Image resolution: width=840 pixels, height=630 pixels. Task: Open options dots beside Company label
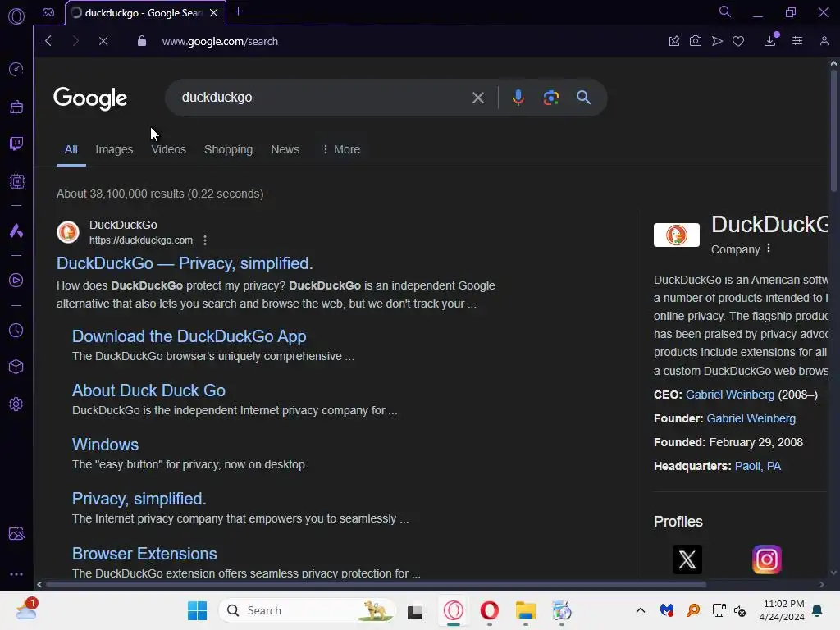[x=769, y=248]
